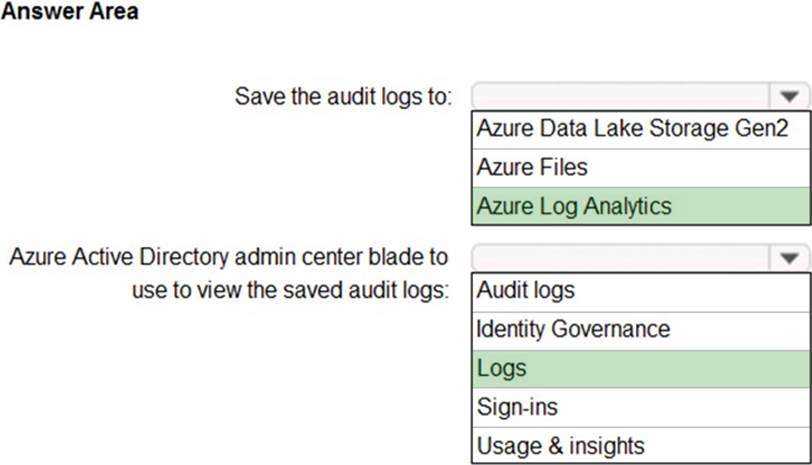Select the last entry in the blade list

coord(640,445)
